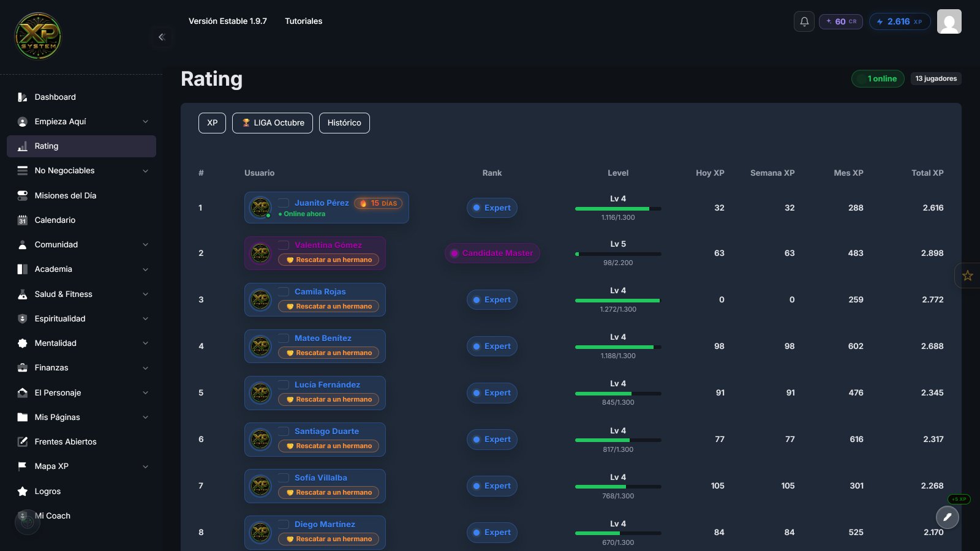The image size is (980, 551).
Task: Expand Comunidad chevron
Action: click(145, 245)
